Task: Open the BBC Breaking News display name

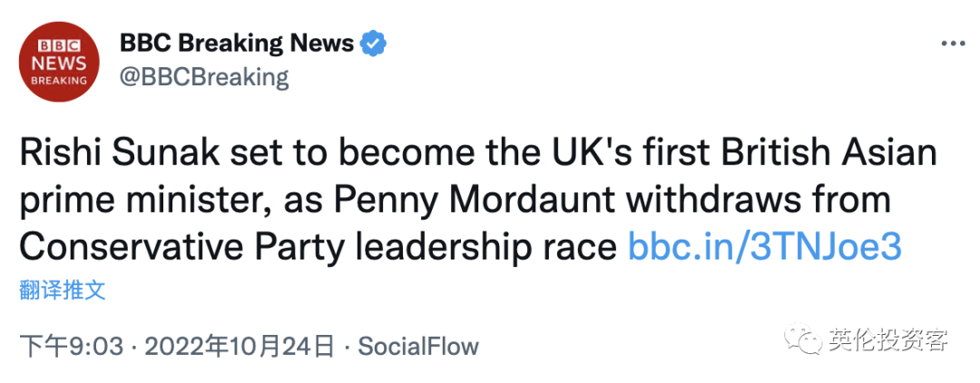Action: [x=237, y=44]
